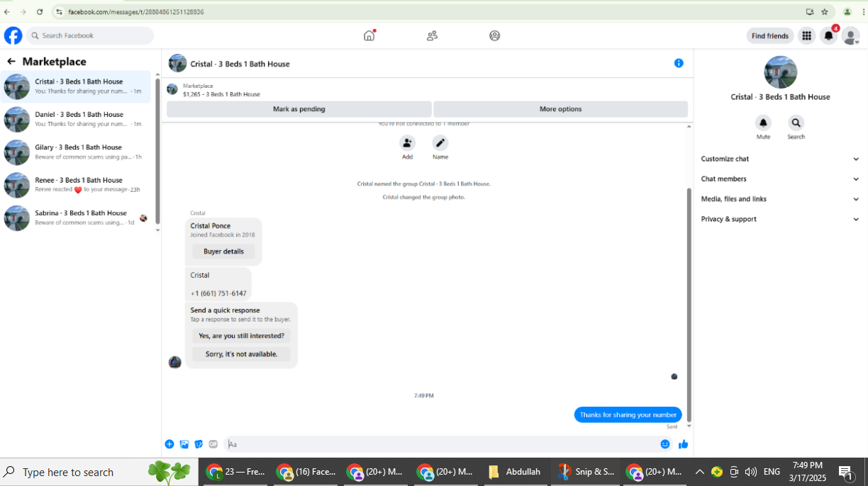Click More options button

point(560,109)
